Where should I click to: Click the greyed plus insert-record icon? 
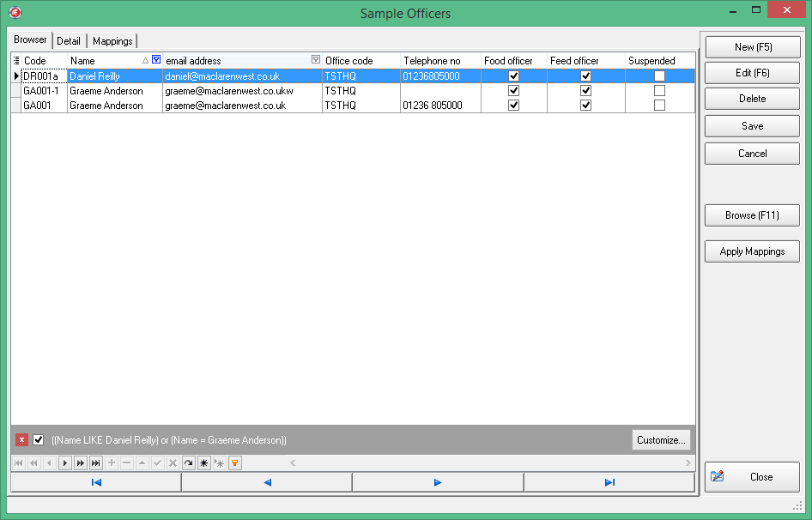point(112,463)
